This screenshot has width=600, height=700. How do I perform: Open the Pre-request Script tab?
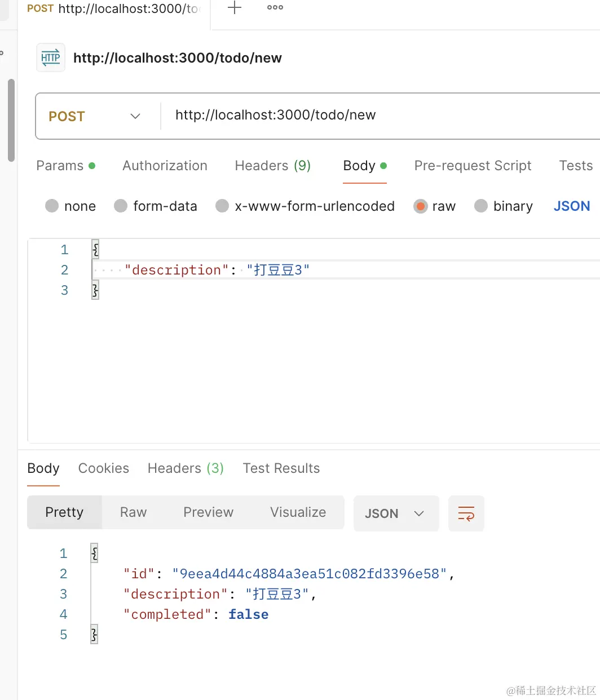(x=473, y=166)
